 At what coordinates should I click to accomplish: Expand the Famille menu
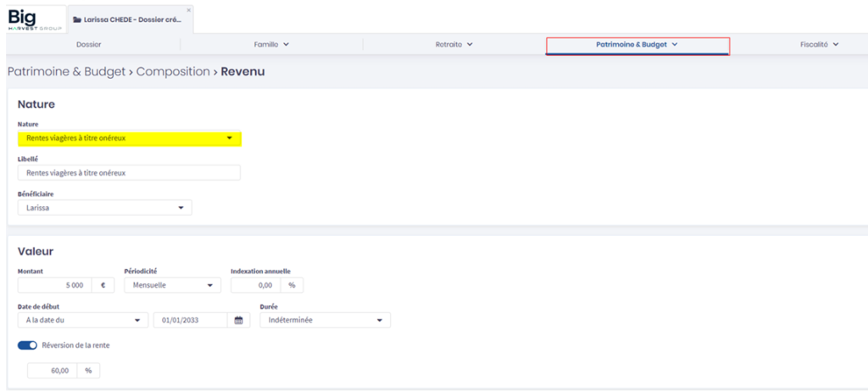271,44
